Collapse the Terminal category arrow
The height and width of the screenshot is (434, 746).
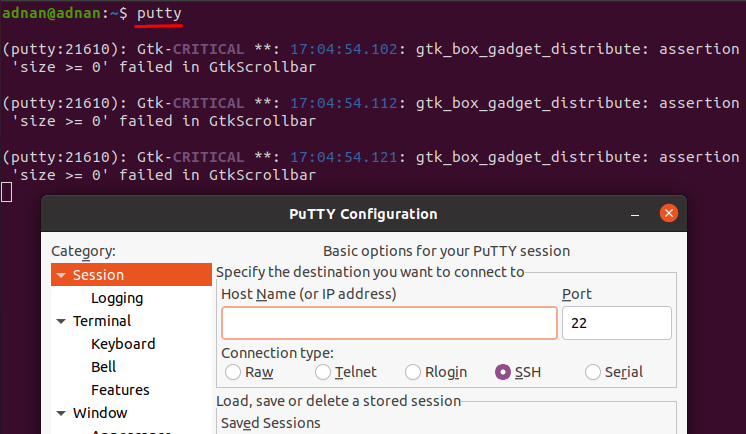coord(61,321)
